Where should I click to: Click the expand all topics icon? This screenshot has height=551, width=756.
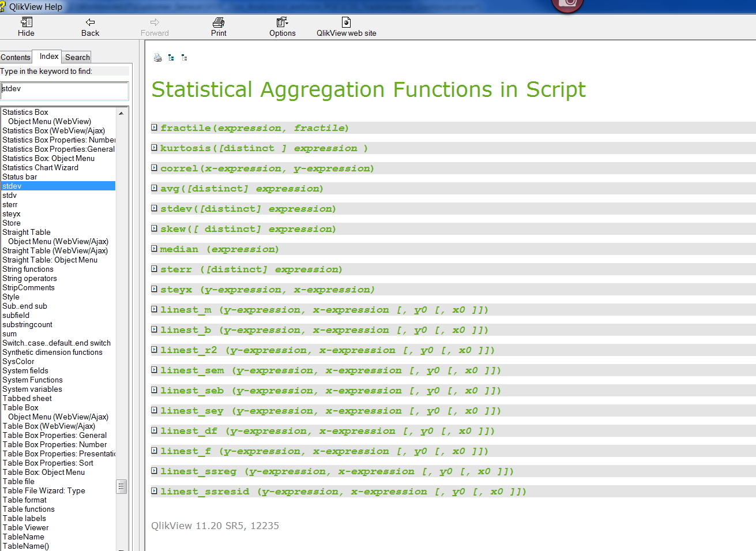click(x=171, y=58)
